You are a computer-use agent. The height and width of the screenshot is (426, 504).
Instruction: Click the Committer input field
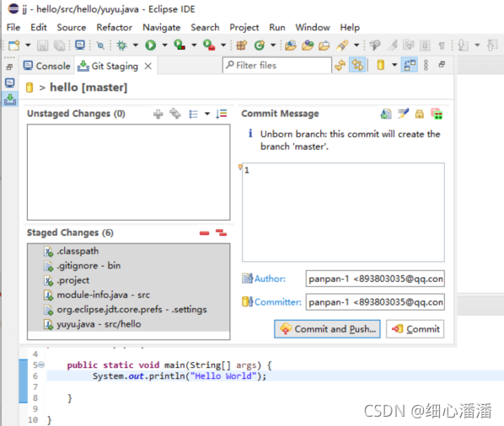(375, 302)
